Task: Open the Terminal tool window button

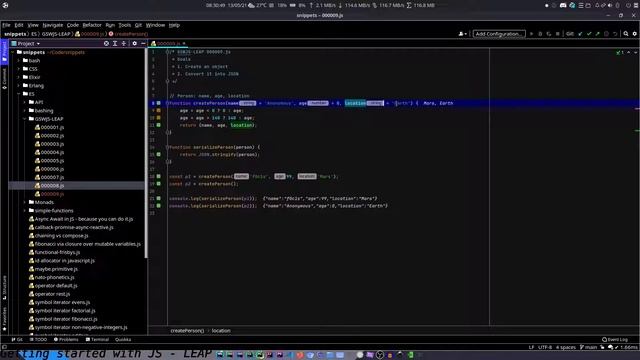Action: 98,340
